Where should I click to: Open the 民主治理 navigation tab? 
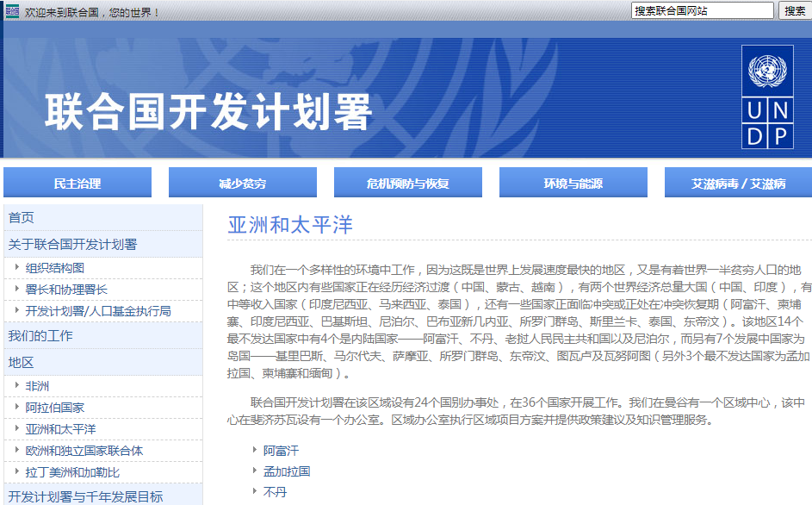(77, 183)
